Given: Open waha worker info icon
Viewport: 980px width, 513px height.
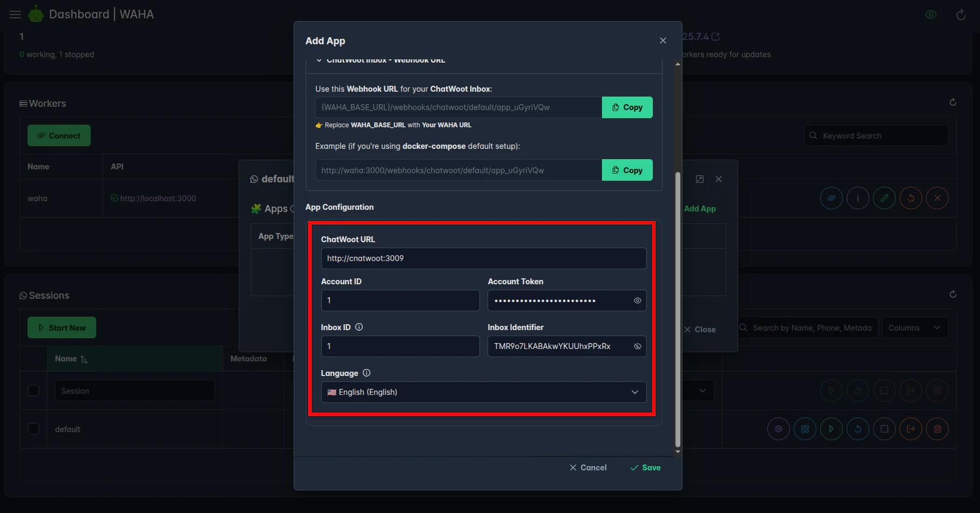Looking at the screenshot, I should (858, 198).
